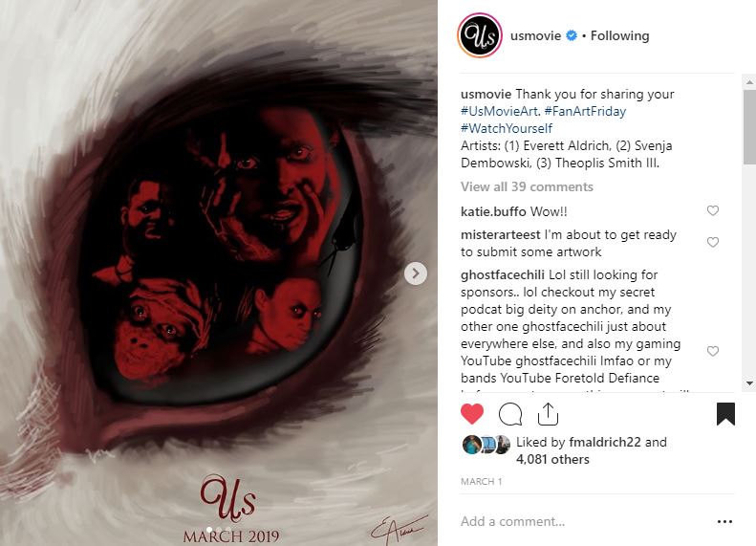
Task: Open the comment speech bubble icon
Action: point(510,414)
